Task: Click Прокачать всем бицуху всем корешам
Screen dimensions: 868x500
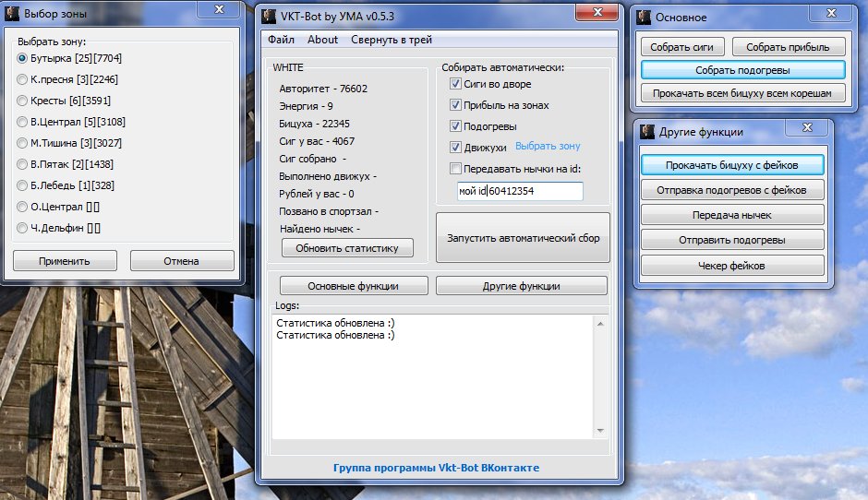Action: (x=743, y=93)
